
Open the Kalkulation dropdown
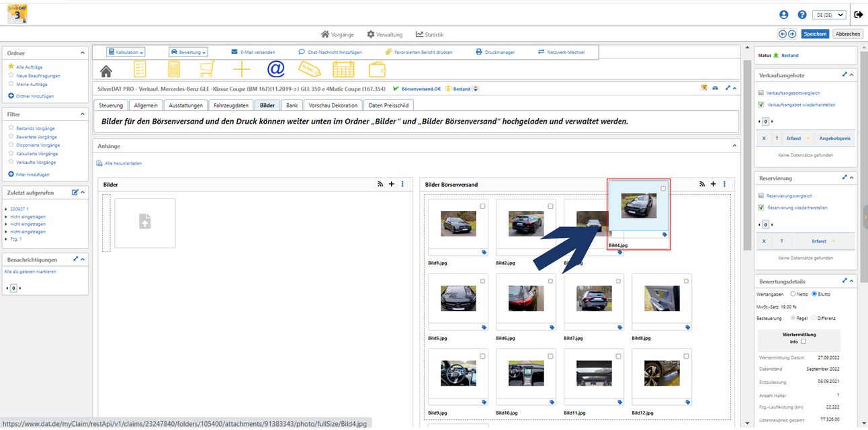click(x=126, y=52)
